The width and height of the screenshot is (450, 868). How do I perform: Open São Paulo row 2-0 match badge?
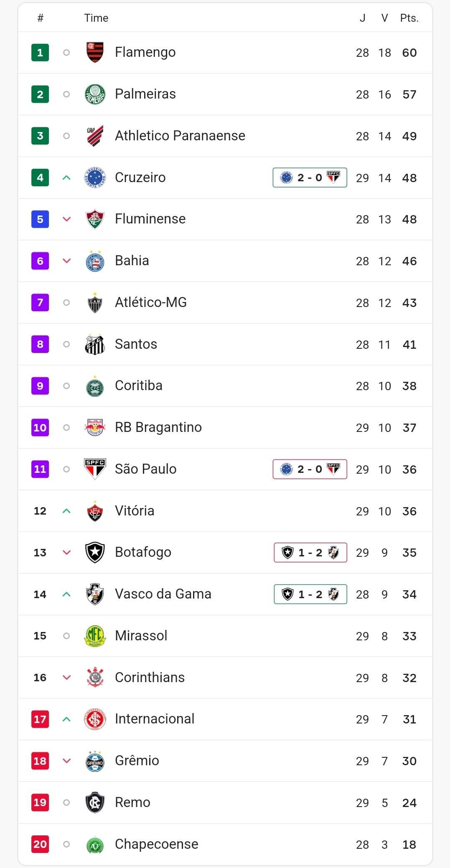click(x=310, y=469)
